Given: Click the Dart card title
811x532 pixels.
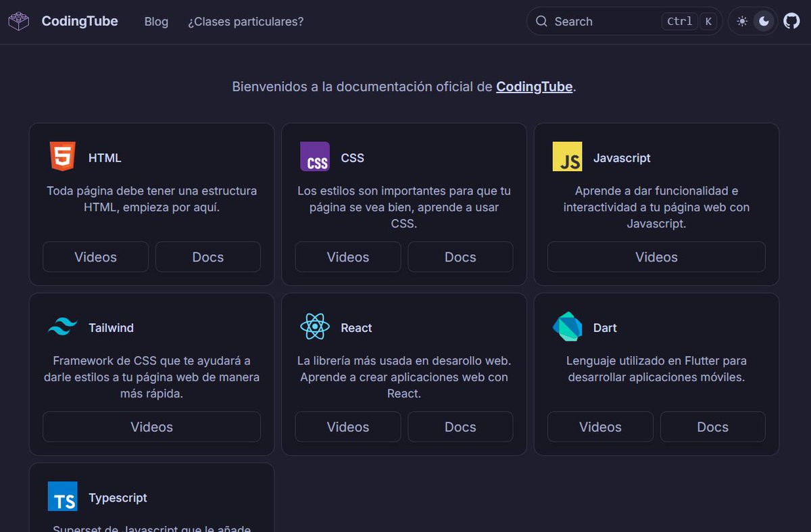Looking at the screenshot, I should click(x=605, y=328).
